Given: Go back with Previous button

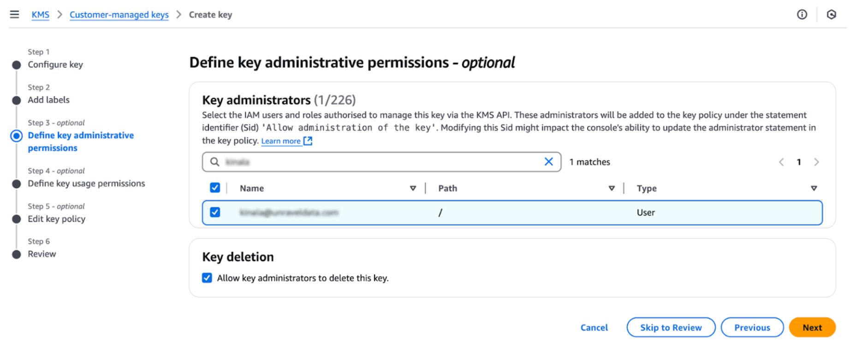Looking at the screenshot, I should (x=752, y=327).
